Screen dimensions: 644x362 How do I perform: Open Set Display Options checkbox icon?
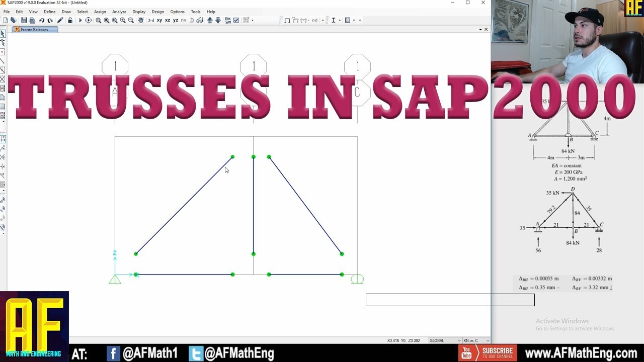click(x=236, y=20)
